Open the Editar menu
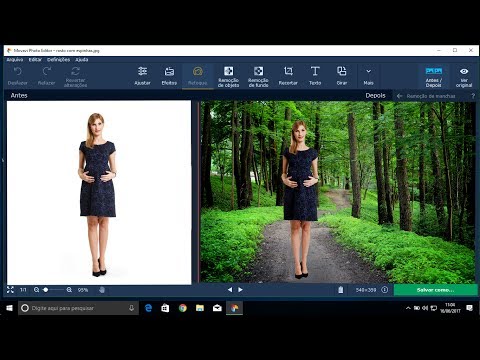The image size is (480, 360). (35, 60)
